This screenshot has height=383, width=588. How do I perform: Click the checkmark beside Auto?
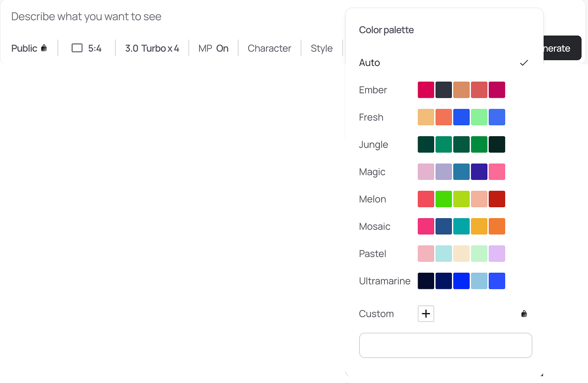(x=524, y=63)
